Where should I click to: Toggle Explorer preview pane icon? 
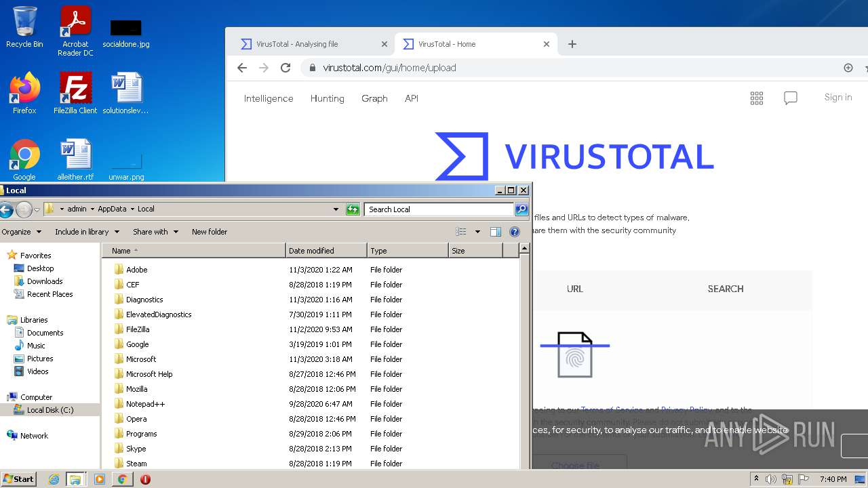coord(496,232)
